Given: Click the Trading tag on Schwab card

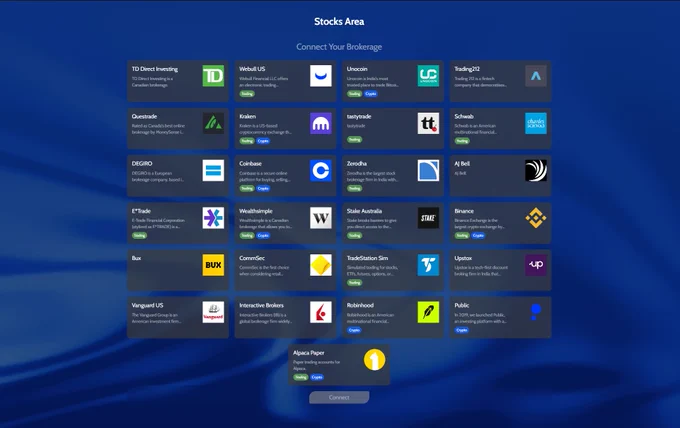Looking at the screenshot, I should 462,141.
